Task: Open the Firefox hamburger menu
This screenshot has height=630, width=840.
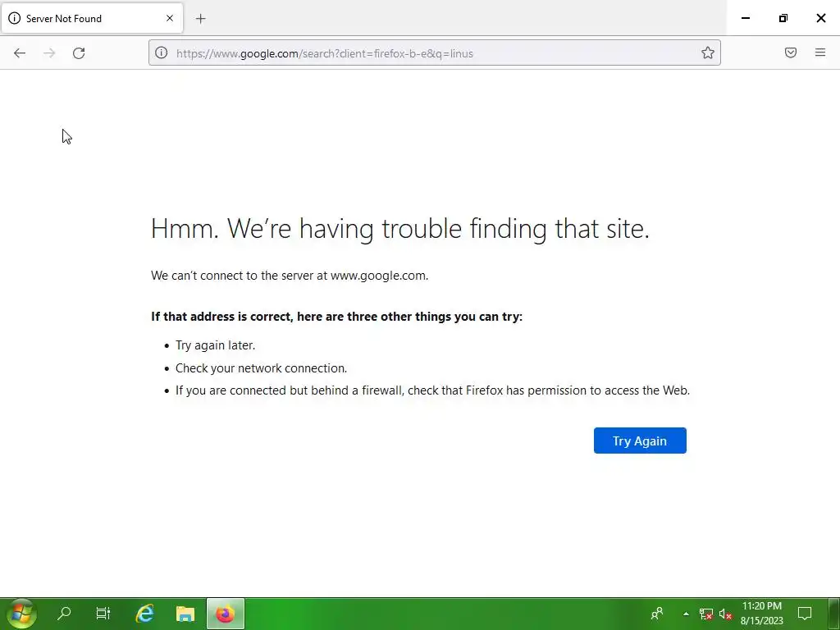Action: [x=820, y=52]
